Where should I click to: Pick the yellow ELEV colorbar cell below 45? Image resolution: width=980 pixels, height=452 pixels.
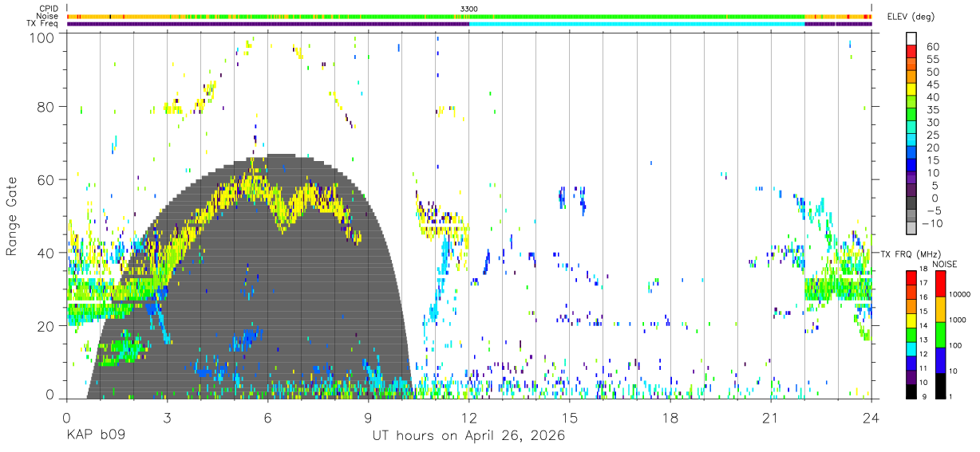pos(911,89)
